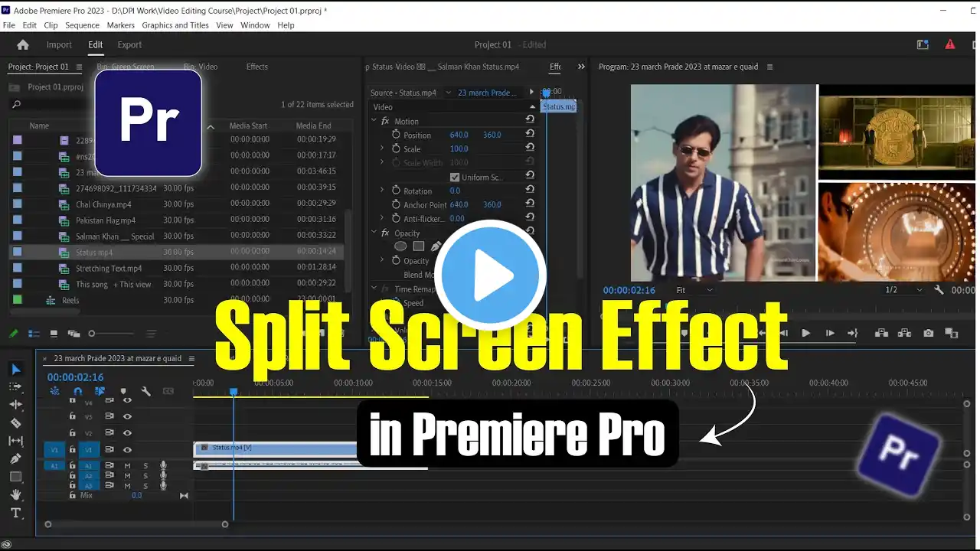The width and height of the screenshot is (980, 551).
Task: Open the Effects panel tab
Action: coord(257,67)
